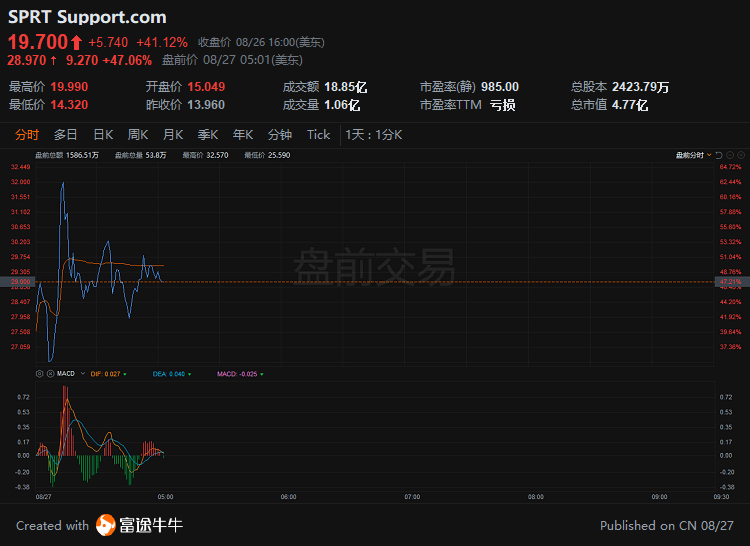Click the zoom-out minus circle icon

[730, 155]
